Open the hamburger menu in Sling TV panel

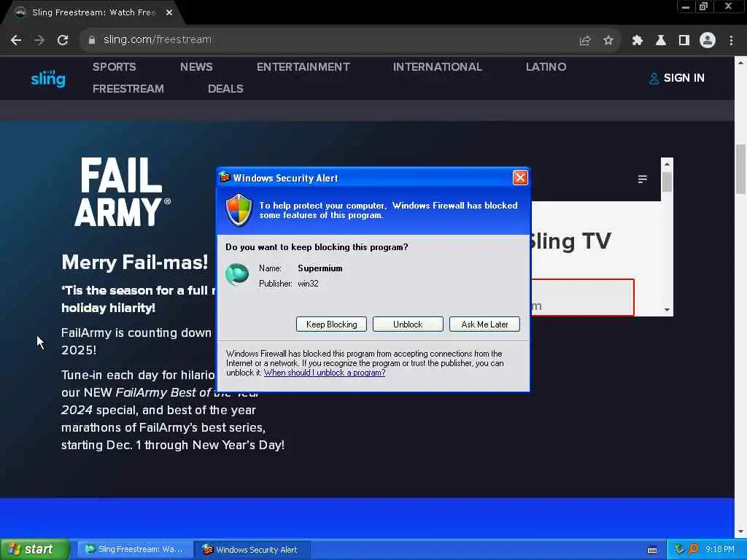[x=642, y=179]
